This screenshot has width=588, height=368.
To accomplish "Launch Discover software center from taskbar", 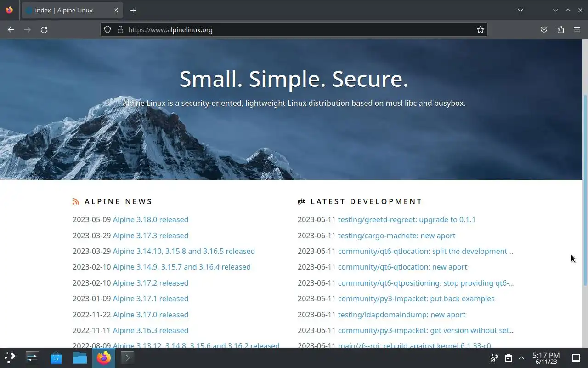I will (56, 357).
